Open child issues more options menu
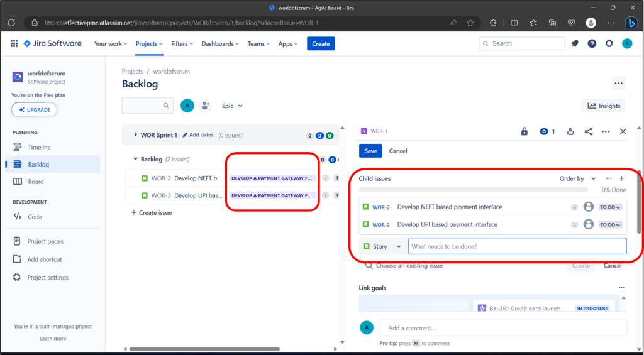644x355 pixels. (x=609, y=178)
